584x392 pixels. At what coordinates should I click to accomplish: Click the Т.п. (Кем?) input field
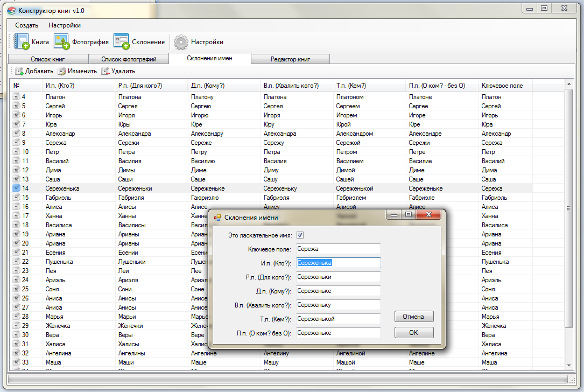coord(338,319)
